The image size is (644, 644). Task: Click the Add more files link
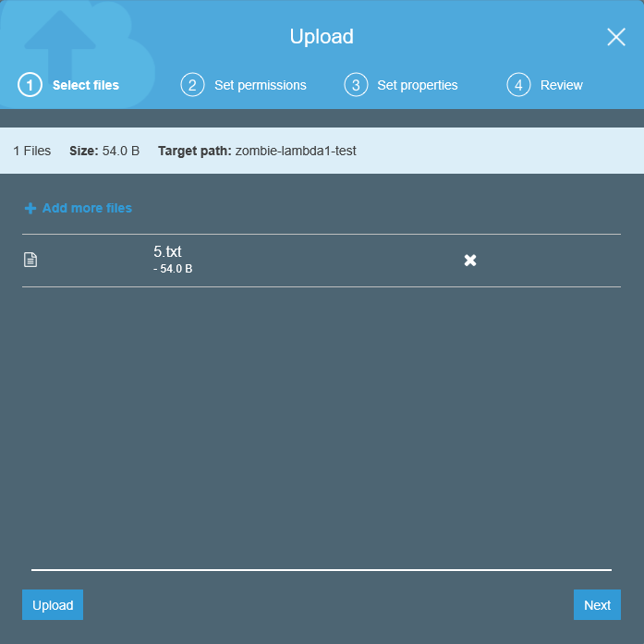87,208
